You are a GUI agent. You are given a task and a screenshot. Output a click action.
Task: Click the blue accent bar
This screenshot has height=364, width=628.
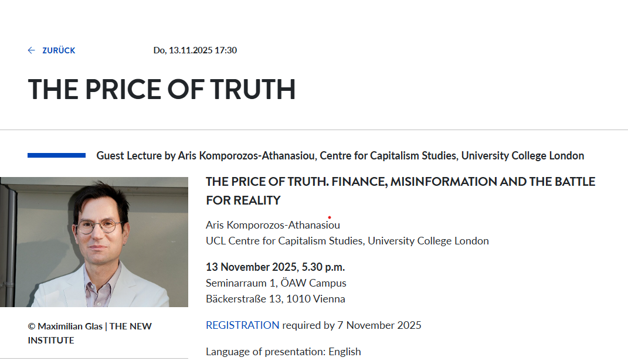[x=56, y=155]
